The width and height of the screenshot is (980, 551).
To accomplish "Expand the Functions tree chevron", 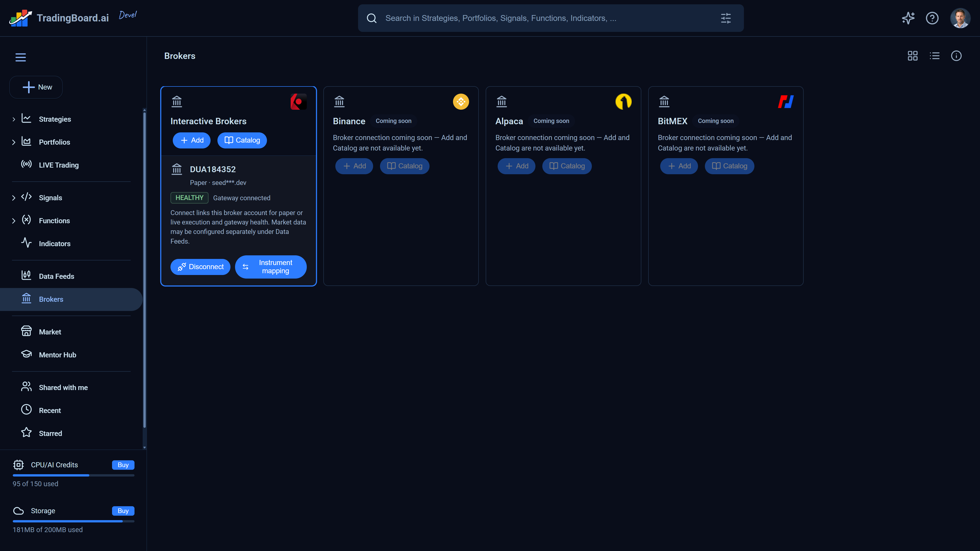I will pyautogui.click(x=14, y=221).
